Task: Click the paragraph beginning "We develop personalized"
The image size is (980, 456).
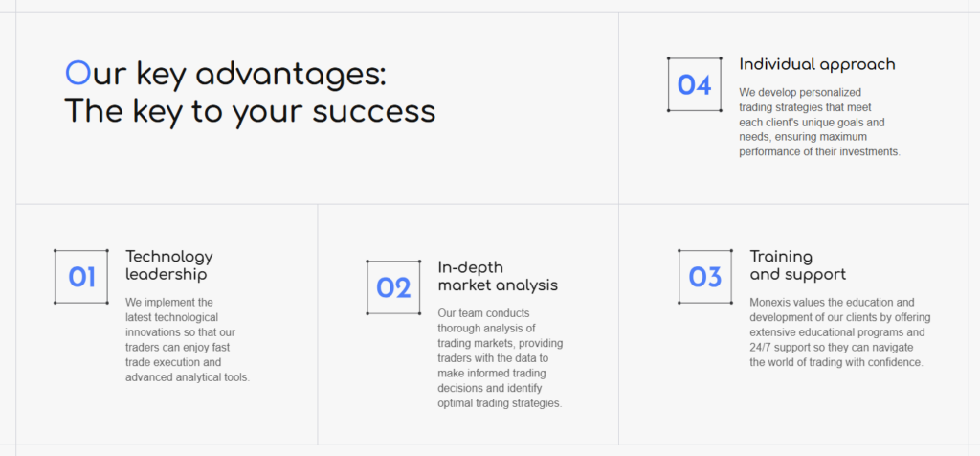Action: pos(819,122)
